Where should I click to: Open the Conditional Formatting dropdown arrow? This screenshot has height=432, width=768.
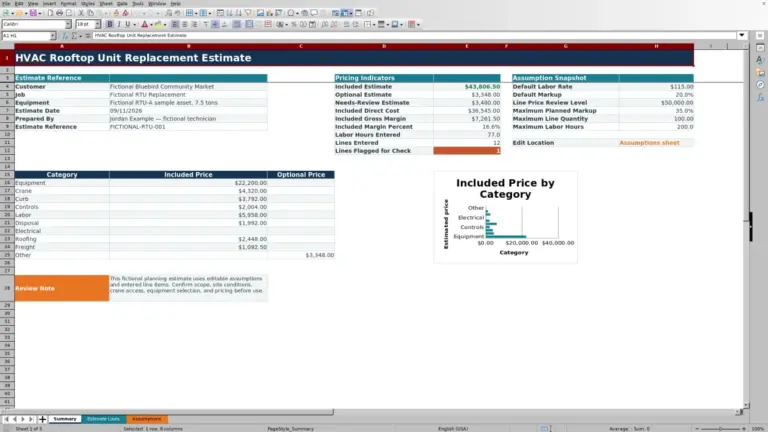(x=418, y=24)
